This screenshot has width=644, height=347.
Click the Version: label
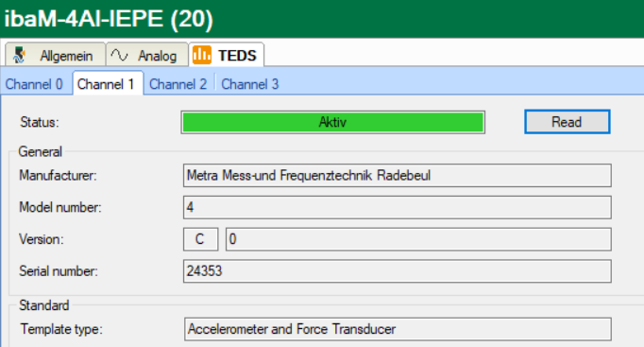tap(41, 239)
